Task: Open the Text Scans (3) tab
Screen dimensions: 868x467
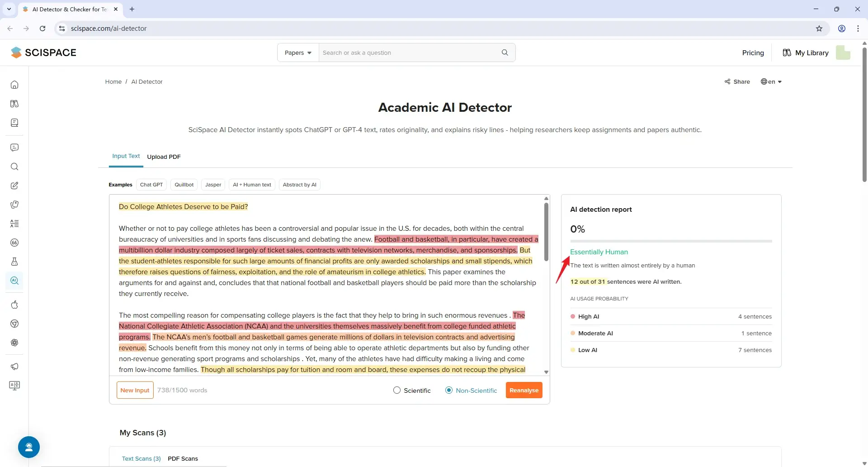Action: click(142, 458)
